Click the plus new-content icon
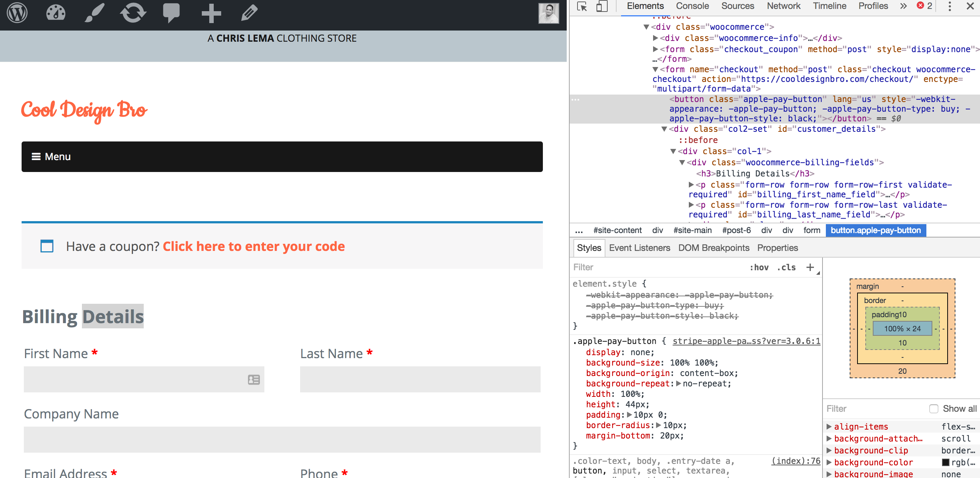This screenshot has width=980, height=478. tap(211, 13)
